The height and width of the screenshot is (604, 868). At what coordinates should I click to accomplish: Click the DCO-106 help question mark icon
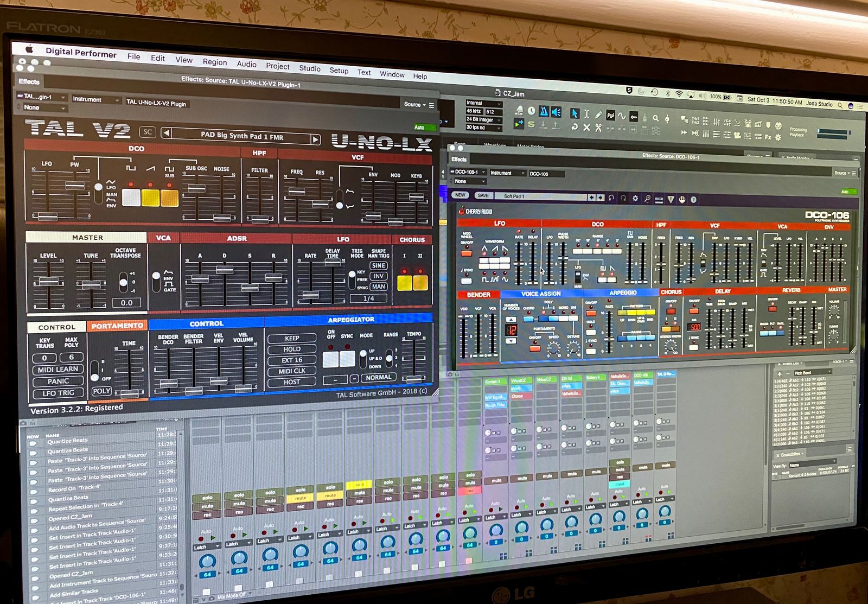point(693,200)
